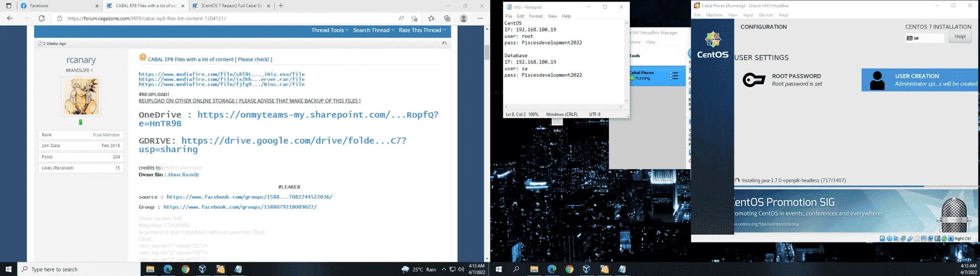Screen dimensions: 980x276
Task: Open VirtualBox icon on left taskbar
Action: (x=203, y=269)
